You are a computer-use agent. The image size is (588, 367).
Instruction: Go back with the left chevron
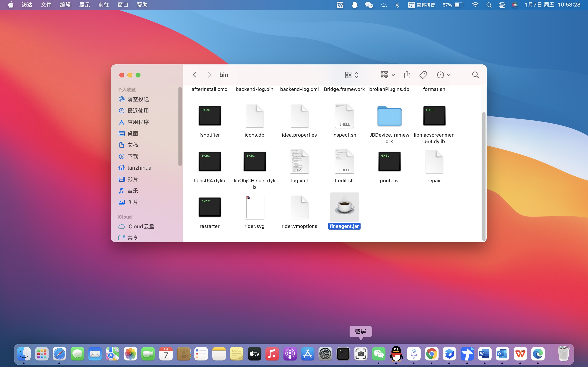coord(195,75)
